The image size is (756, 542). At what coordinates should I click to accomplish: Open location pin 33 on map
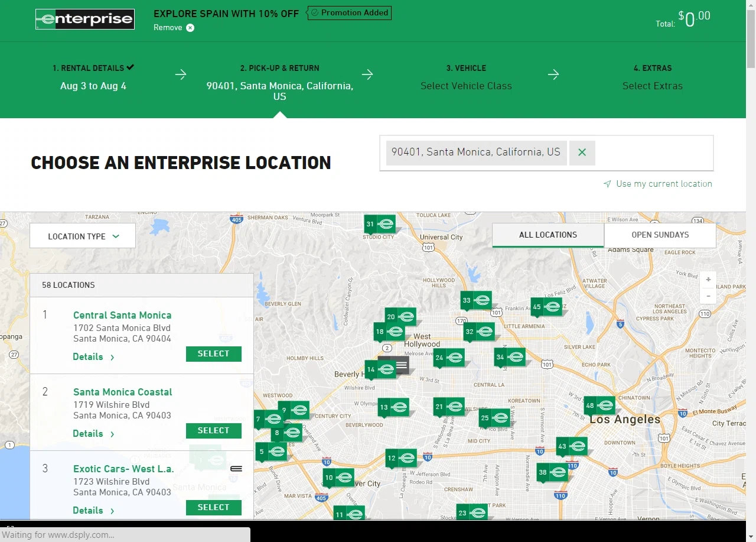(x=476, y=300)
